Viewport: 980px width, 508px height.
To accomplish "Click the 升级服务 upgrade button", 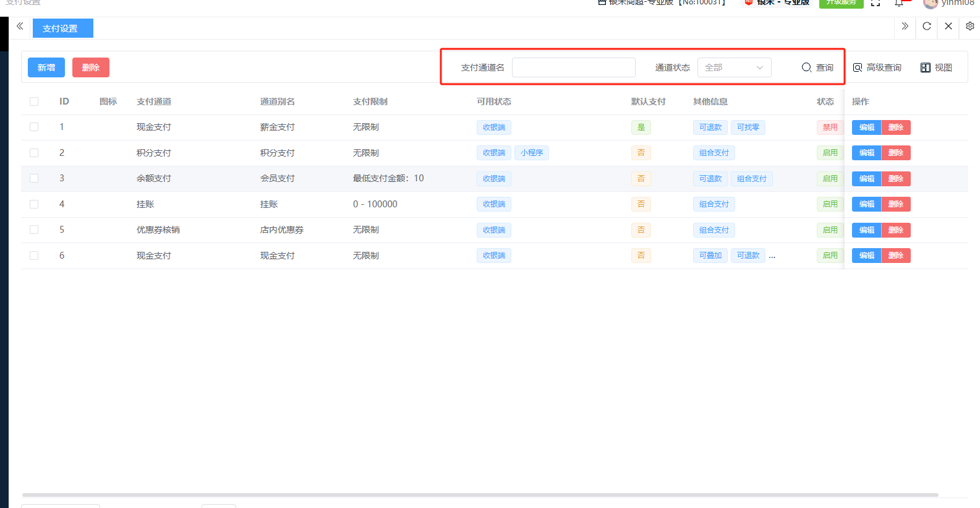I will click(x=841, y=3).
